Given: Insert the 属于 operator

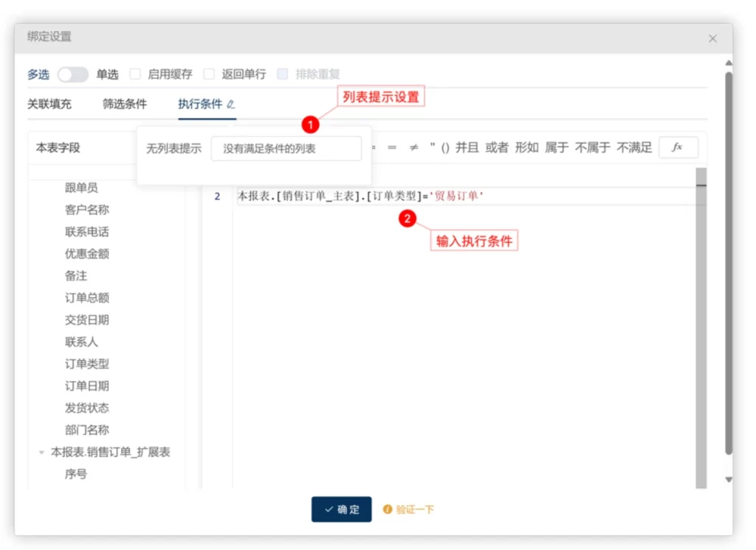Looking at the screenshot, I should point(557,148).
